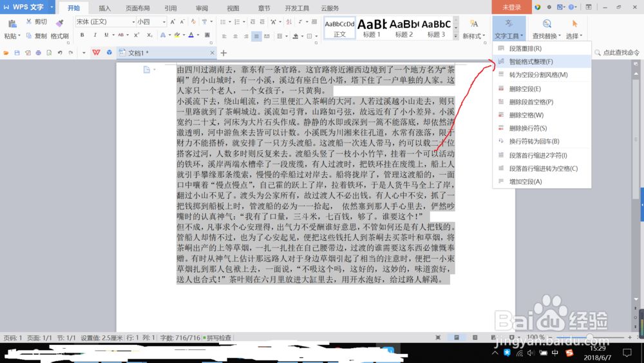Decrease font size with A- icon

(x=182, y=22)
